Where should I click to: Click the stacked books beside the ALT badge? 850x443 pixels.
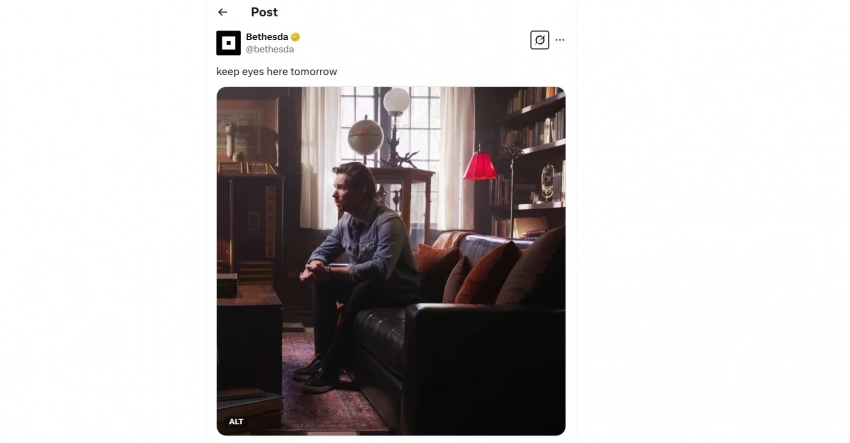250,404
